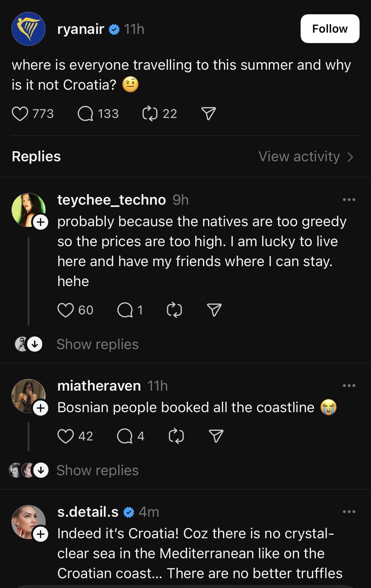This screenshot has height=588, width=371.
Task: Share miatheraven's reply with send icon
Action: [216, 436]
